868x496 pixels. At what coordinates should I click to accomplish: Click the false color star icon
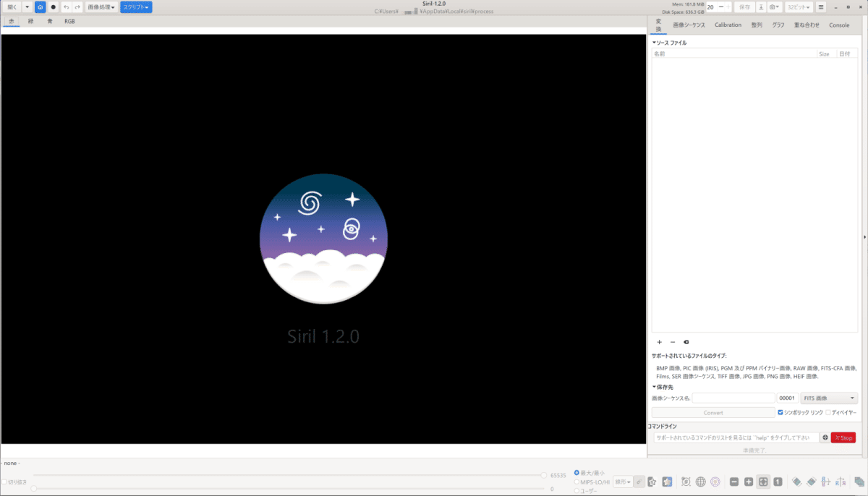pos(667,482)
